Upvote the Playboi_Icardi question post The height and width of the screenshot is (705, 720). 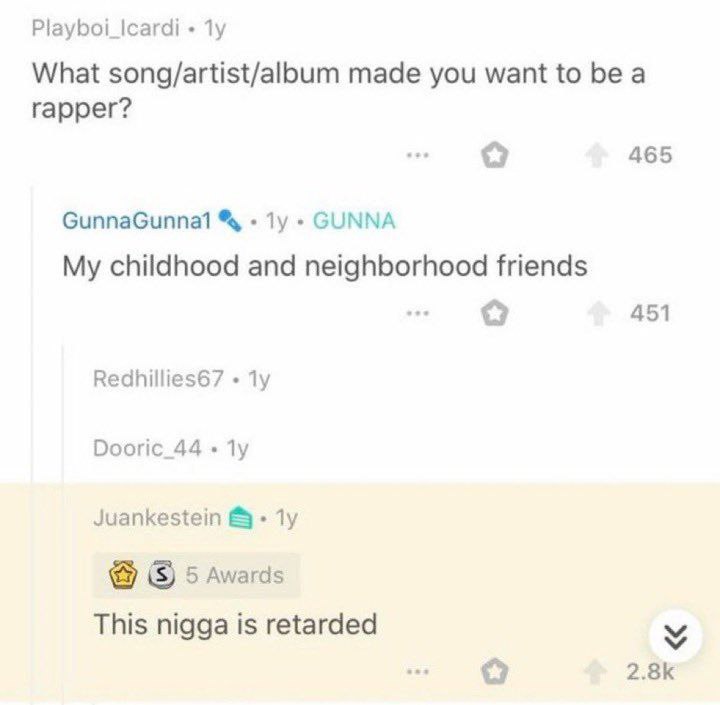[596, 156]
